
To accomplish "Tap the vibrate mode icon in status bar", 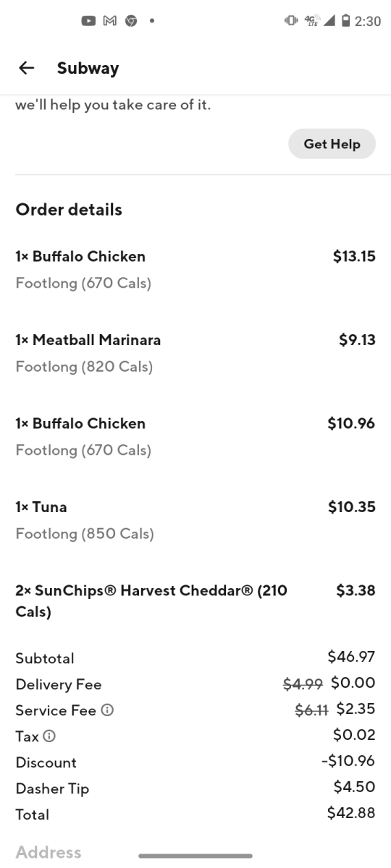I will (290, 21).
